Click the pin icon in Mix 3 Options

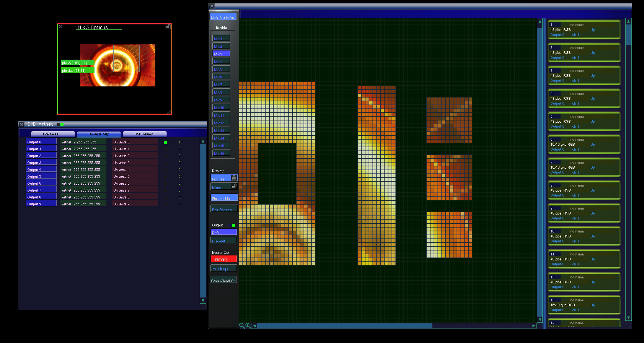168,27
